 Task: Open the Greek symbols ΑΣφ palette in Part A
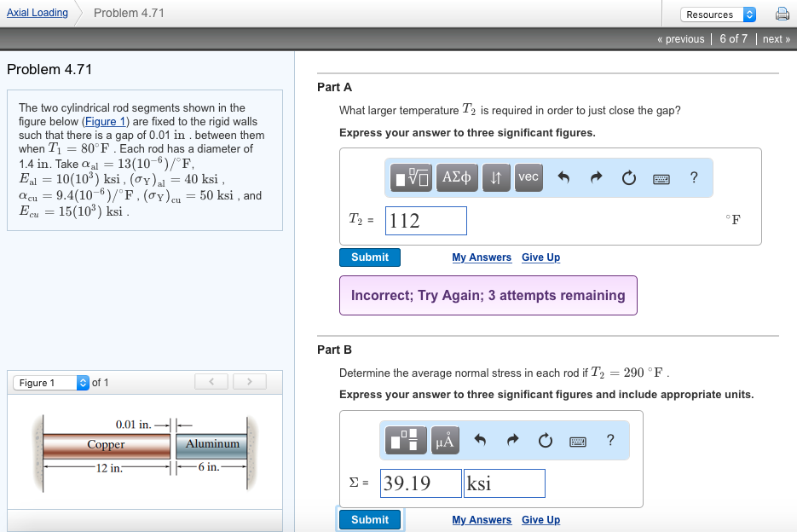(x=457, y=177)
